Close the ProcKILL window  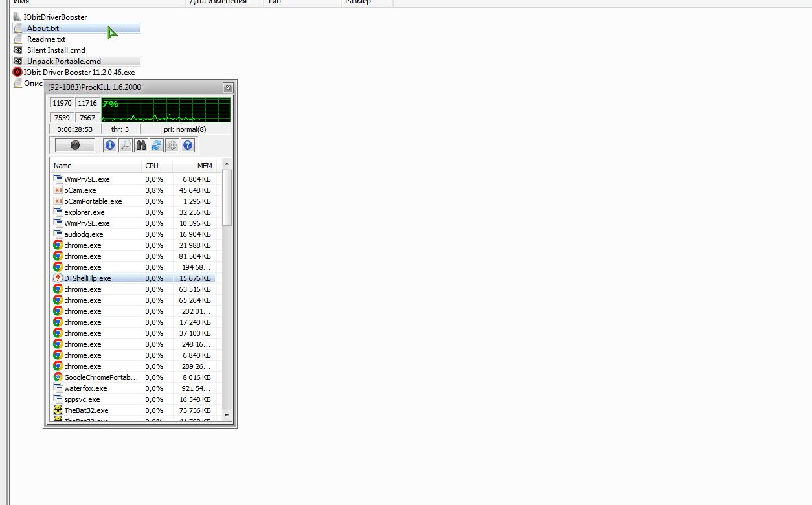click(x=228, y=87)
